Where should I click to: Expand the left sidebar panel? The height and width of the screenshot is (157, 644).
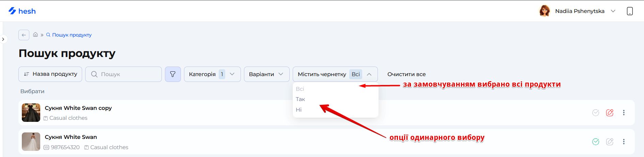3,39
